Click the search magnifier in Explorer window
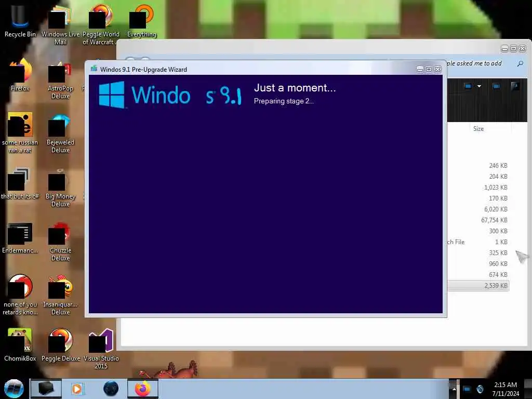This screenshot has height=399, width=532. (x=520, y=63)
